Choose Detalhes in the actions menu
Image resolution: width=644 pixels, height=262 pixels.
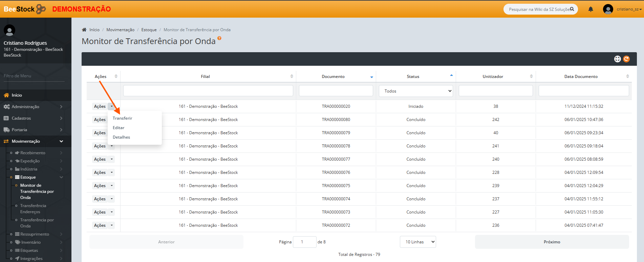point(122,137)
